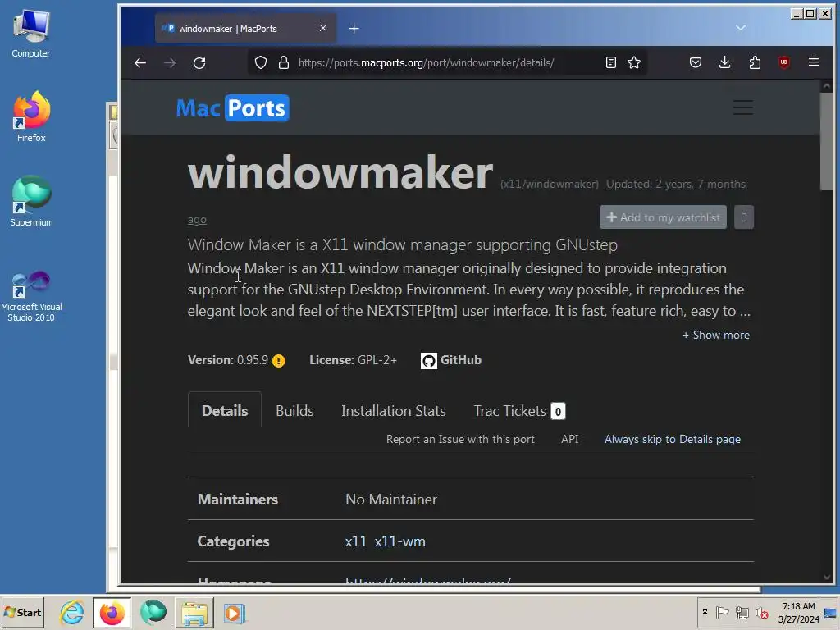
Task: Select the Firefox desktop shortcut
Action: click(31, 116)
